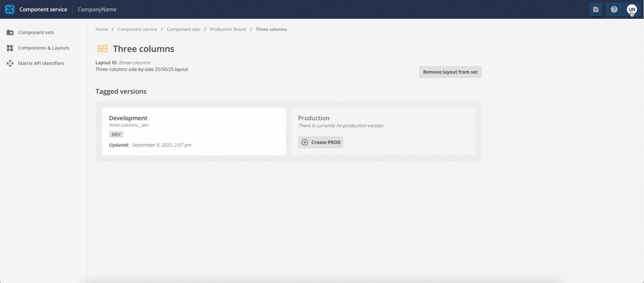The image size is (644, 283).
Task: Open Components & Layouts in sidebar
Action: [x=44, y=48]
